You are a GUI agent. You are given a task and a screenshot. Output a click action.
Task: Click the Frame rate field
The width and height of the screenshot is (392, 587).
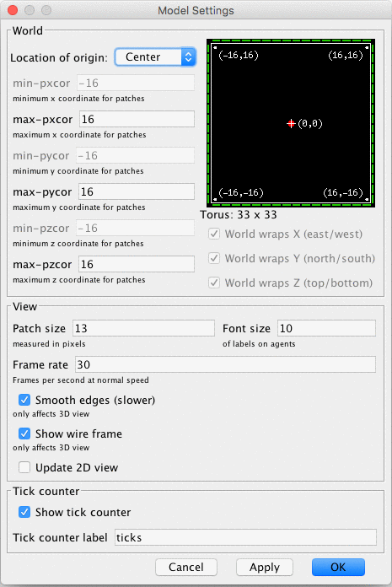click(226, 364)
